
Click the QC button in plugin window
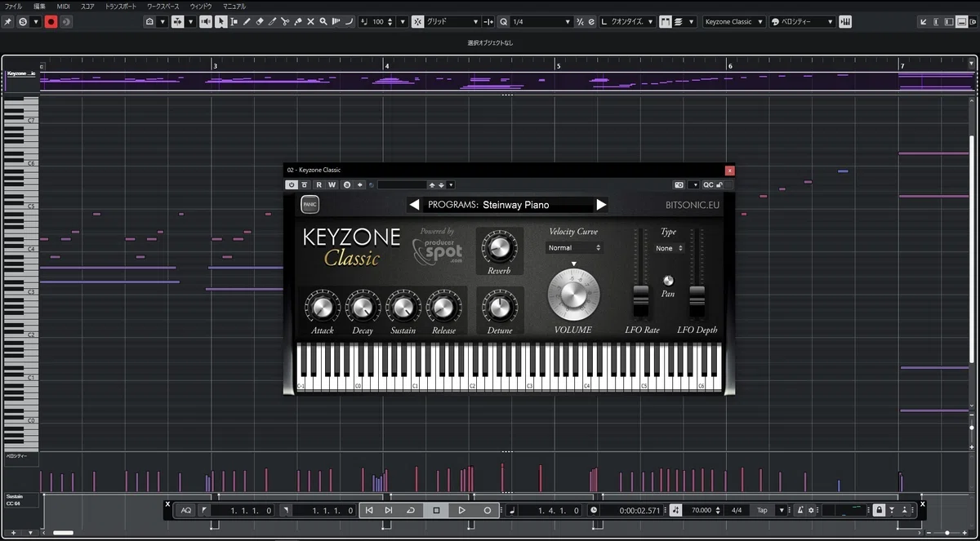click(708, 185)
